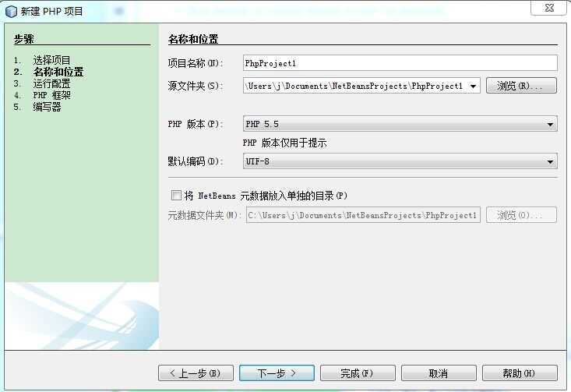The height and width of the screenshot is (392, 571).
Task: Click the 默认编码(D) label
Action: (x=196, y=161)
